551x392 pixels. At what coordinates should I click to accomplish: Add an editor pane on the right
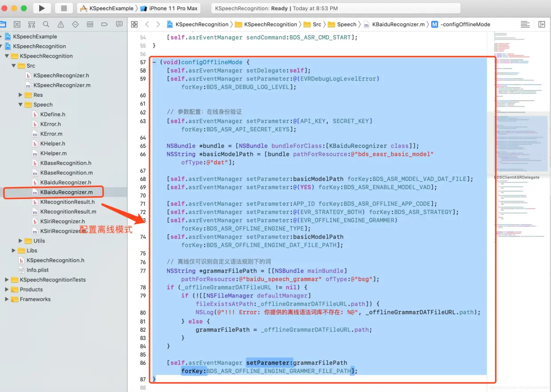[x=542, y=24]
